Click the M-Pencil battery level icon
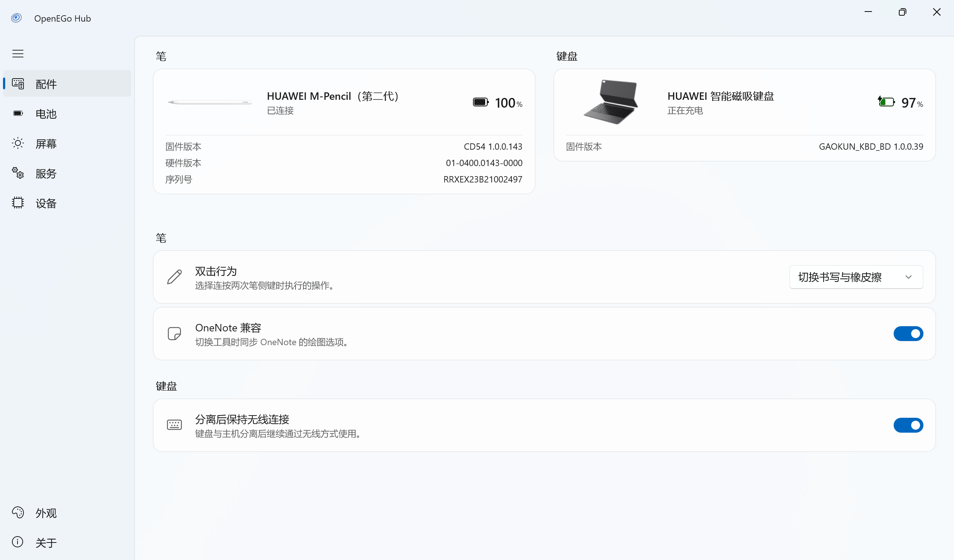The image size is (954, 560). click(481, 102)
